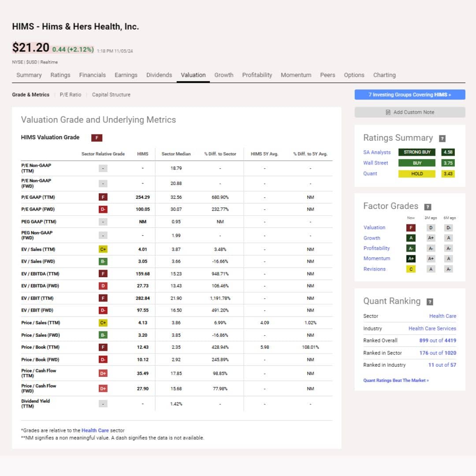The height and width of the screenshot is (476, 476).
Task: Open the Health Care Services industry link
Action: click(432, 328)
